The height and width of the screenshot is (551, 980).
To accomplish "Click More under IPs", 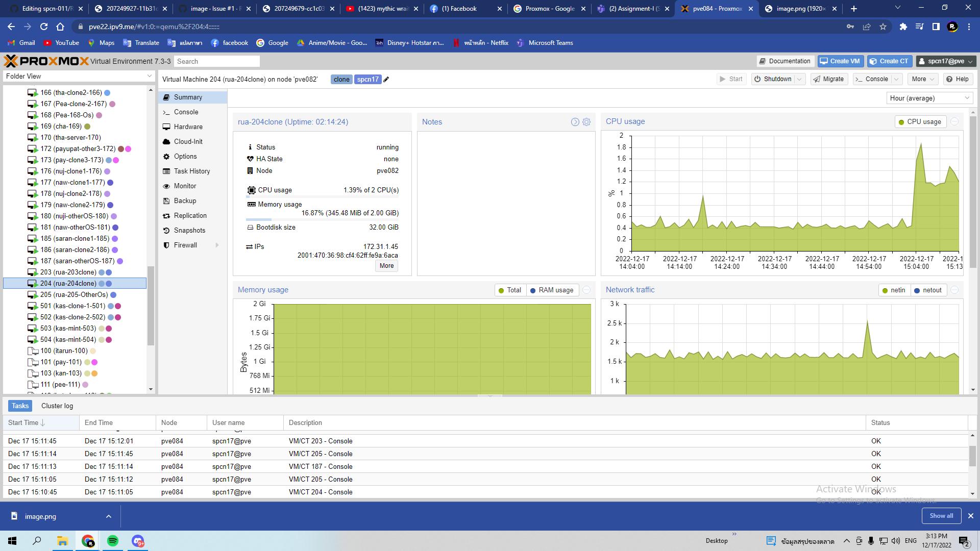I will 387,266.
